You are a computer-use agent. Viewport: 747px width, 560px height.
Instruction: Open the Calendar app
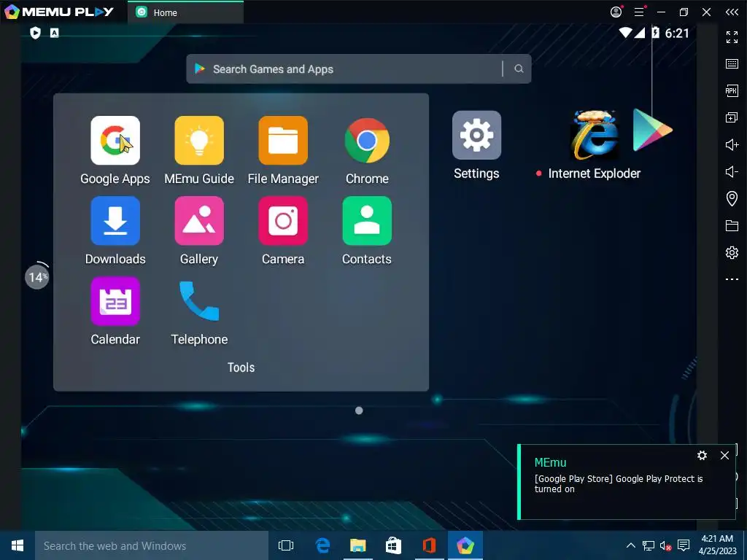pos(115,301)
